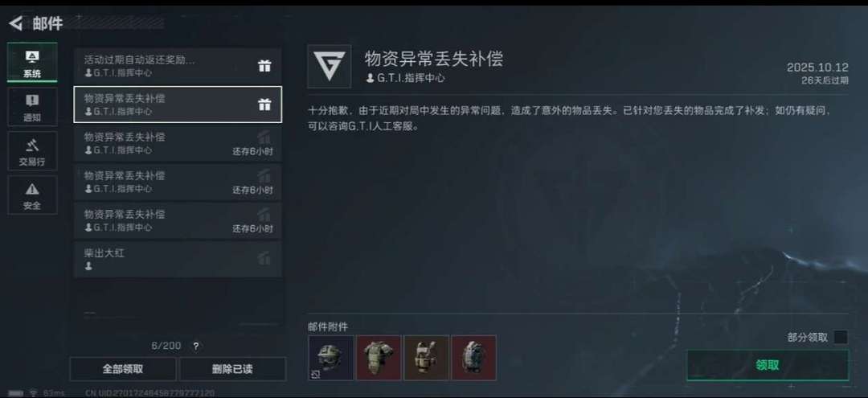Image resolution: width=868 pixels, height=398 pixels.
Task: Click the 全部领取 button
Action: pyautogui.click(x=123, y=369)
